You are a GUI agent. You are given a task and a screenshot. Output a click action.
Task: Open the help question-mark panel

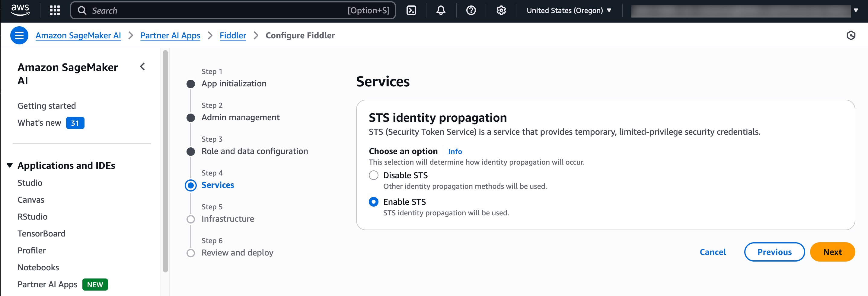click(x=471, y=10)
